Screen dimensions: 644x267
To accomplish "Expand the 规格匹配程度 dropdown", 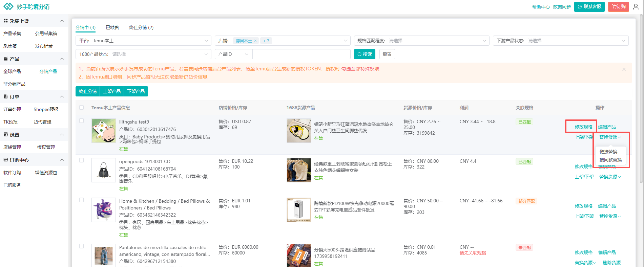I will click(x=421, y=41).
